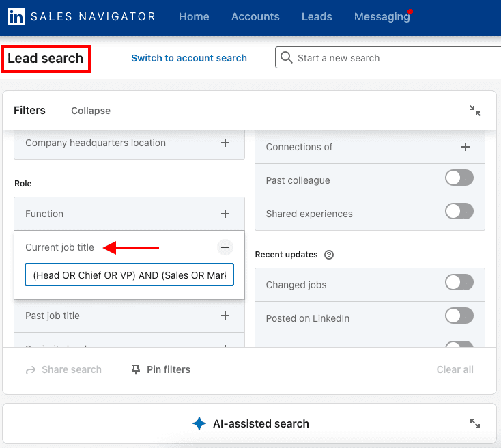Screen dimensions: 501x448
Task: Expand the Past job title filter
Action: tap(225, 316)
